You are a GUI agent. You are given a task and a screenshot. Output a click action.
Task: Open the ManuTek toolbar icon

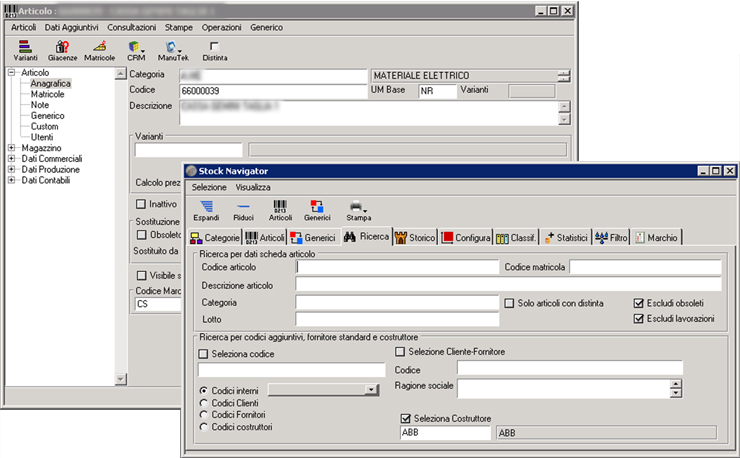click(x=173, y=51)
